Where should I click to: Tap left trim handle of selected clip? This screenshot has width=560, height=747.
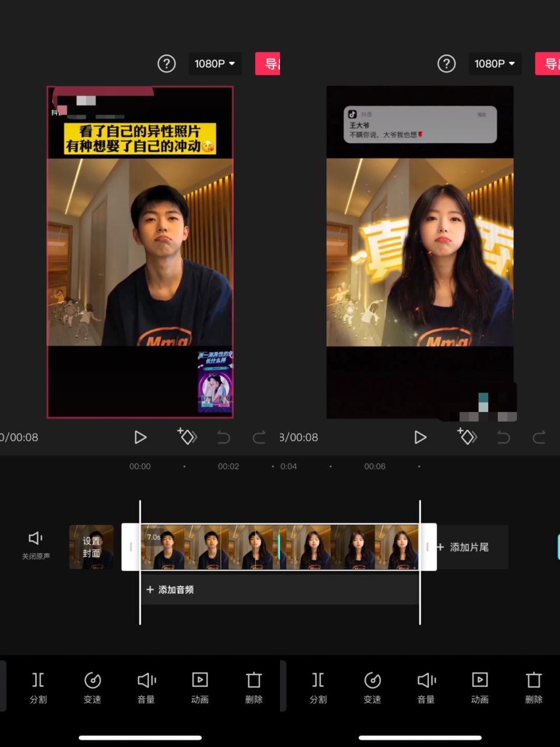[131, 547]
